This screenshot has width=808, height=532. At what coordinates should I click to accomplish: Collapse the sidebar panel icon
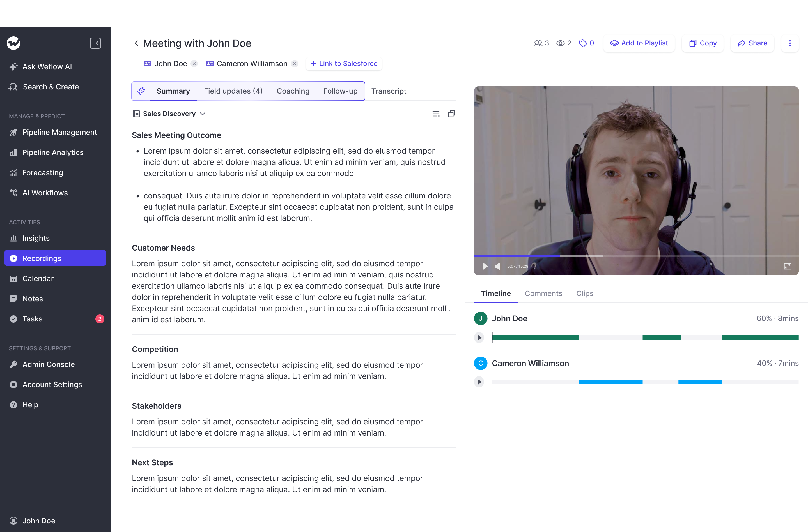95,43
